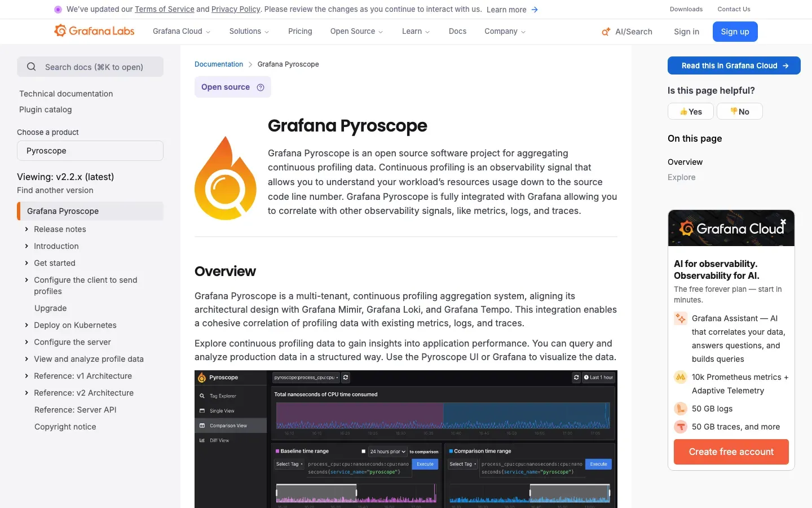Viewport: 812px width, 508px height.
Task: Open the Open Source nav menu
Action: click(357, 32)
